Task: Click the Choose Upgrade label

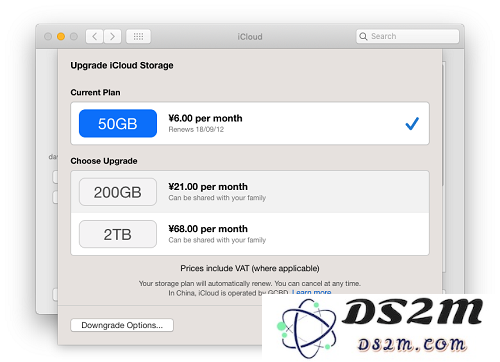Action: pyautogui.click(x=104, y=161)
